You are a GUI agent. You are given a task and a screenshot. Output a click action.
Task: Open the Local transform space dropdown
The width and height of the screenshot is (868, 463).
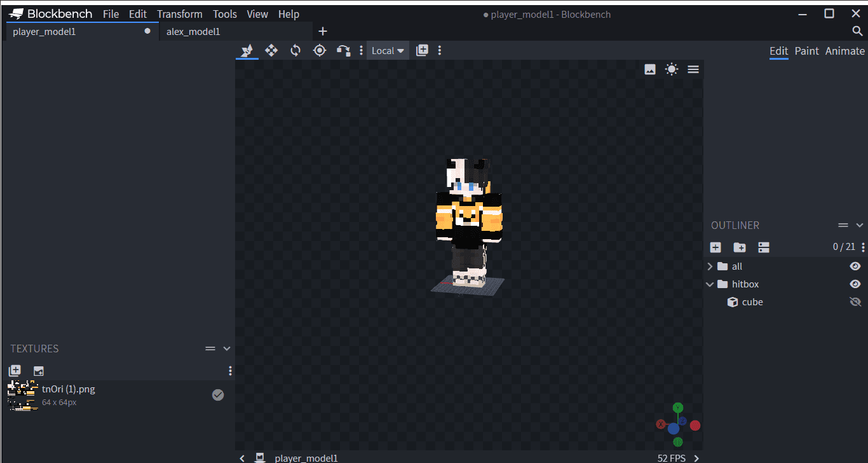[388, 51]
